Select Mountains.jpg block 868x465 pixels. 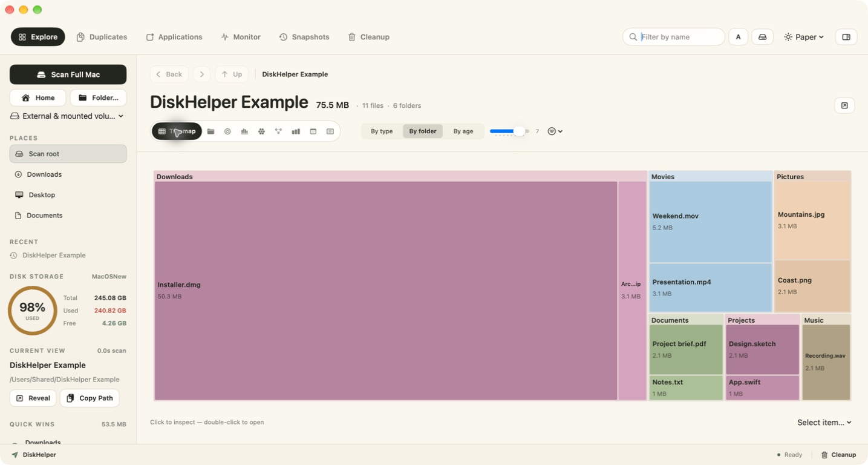click(812, 220)
